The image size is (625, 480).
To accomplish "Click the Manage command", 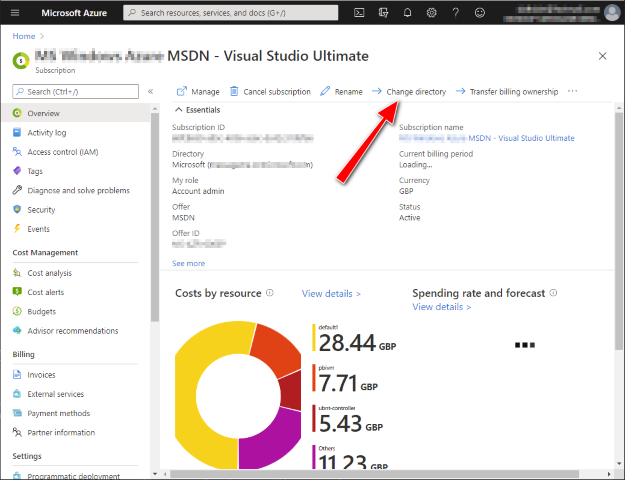I will pyautogui.click(x=198, y=92).
